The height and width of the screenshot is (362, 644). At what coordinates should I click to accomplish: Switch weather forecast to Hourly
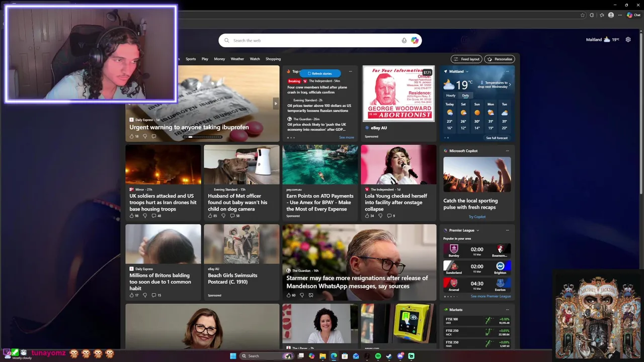coord(451,96)
